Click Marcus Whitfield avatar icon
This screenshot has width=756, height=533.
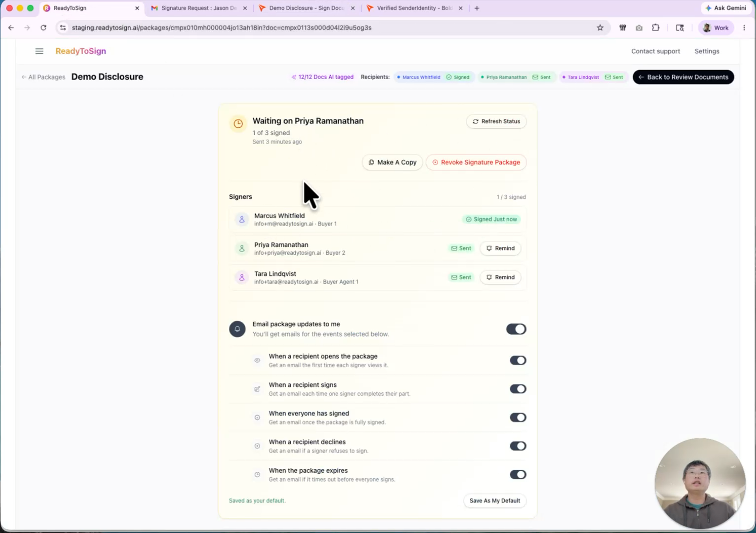242,220
